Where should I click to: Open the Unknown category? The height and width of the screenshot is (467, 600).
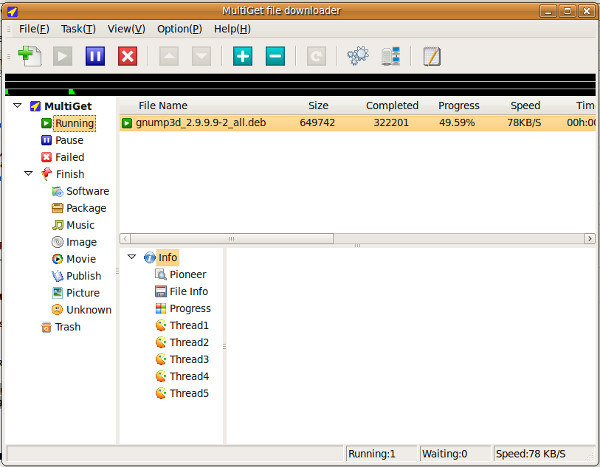[89, 310]
